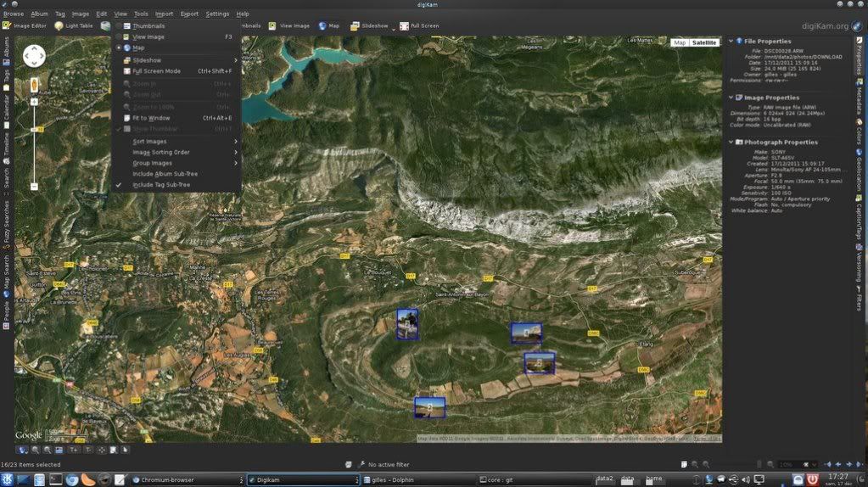This screenshot has width=868, height=487.
Task: Open the Timeline left sidebar tab
Action: tap(6, 148)
